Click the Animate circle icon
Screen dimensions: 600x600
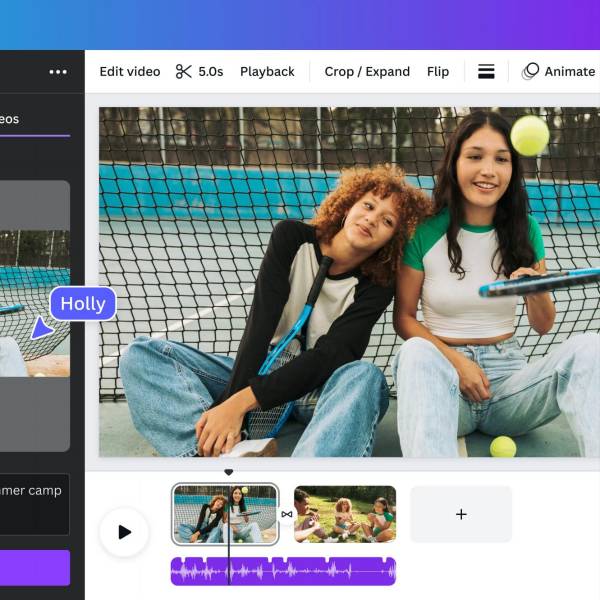point(531,71)
